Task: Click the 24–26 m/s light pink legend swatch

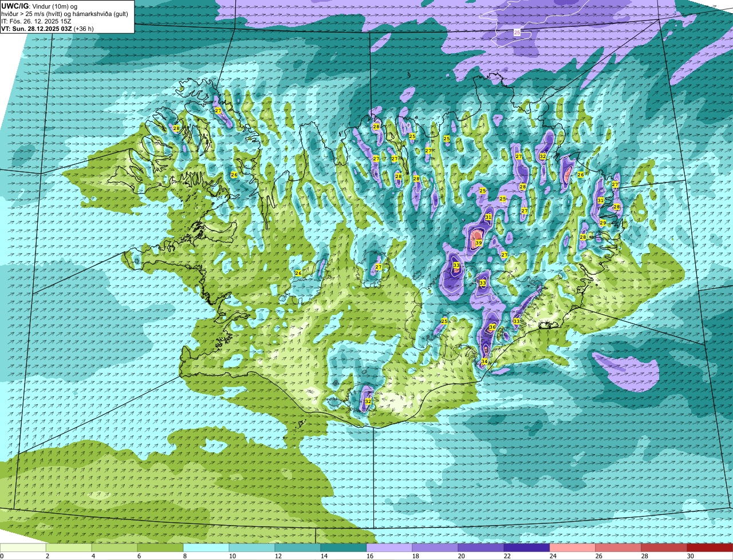Action: coord(573,547)
